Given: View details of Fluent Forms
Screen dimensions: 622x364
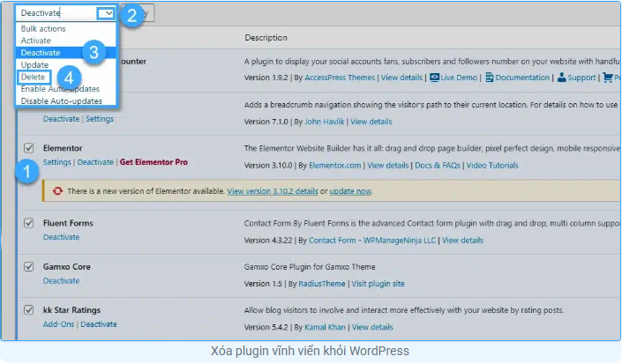Looking at the screenshot, I should click(462, 241).
